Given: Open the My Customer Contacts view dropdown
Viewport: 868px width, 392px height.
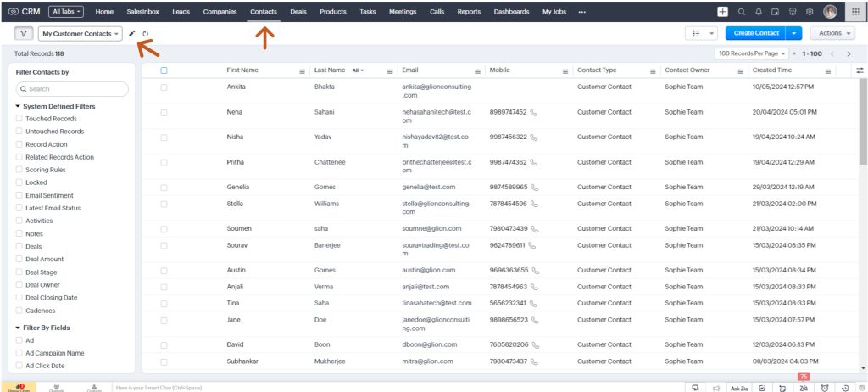Looking at the screenshot, I should pos(81,34).
